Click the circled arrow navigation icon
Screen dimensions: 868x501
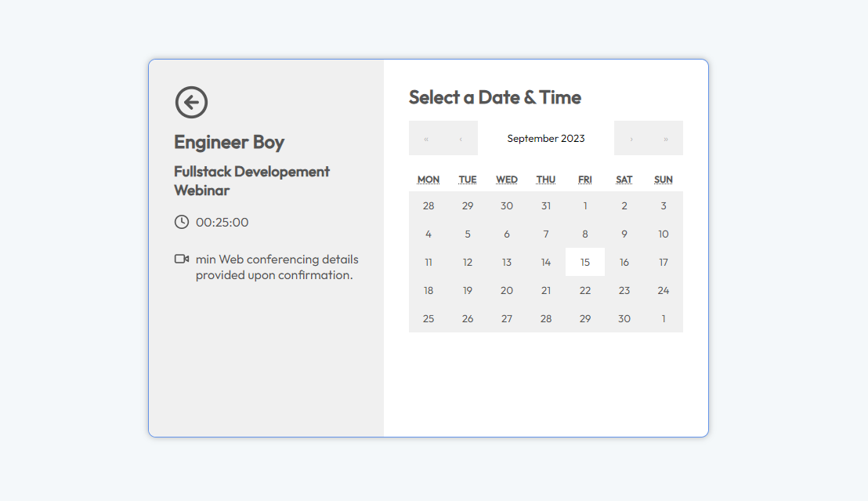coord(191,102)
